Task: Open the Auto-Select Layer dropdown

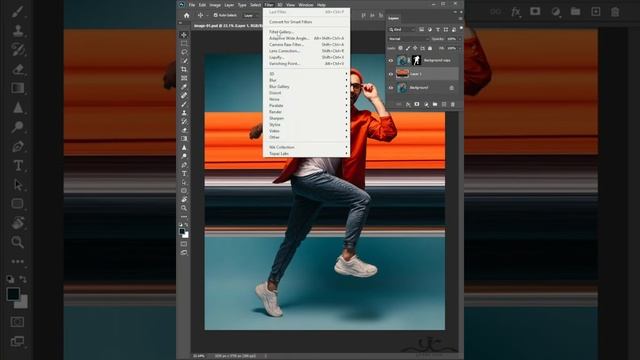Action: click(250, 16)
